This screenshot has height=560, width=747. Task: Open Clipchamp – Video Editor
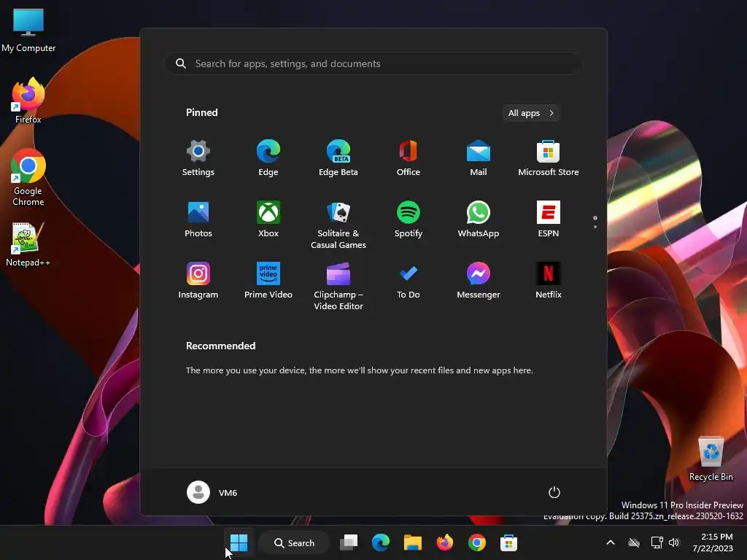[338, 286]
